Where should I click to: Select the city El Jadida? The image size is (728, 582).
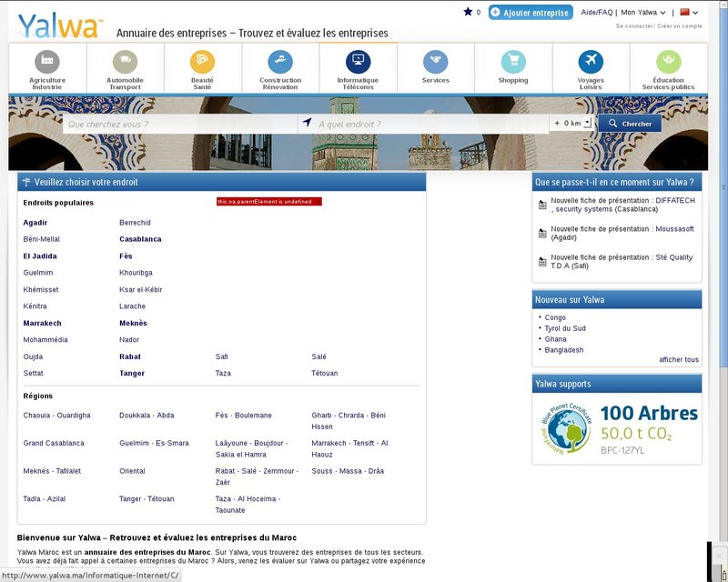(x=40, y=256)
